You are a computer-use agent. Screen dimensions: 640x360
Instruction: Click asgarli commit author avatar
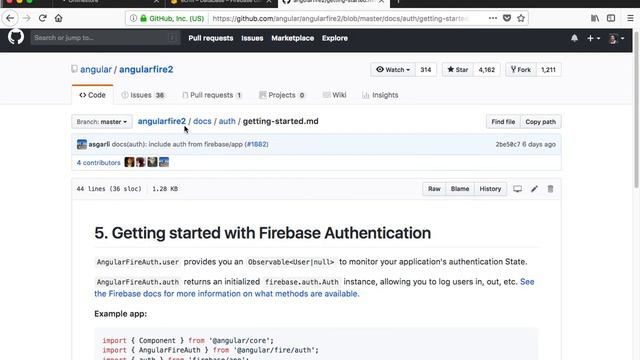coord(82,144)
